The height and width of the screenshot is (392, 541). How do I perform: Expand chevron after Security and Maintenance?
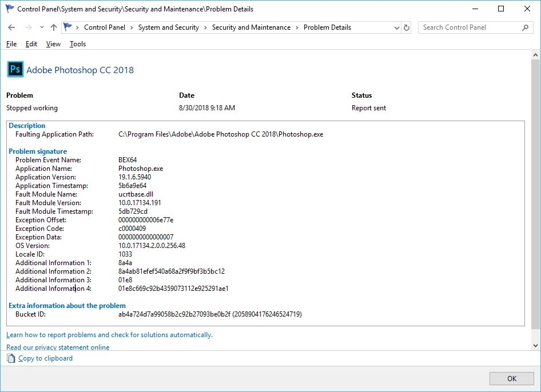[297, 27]
